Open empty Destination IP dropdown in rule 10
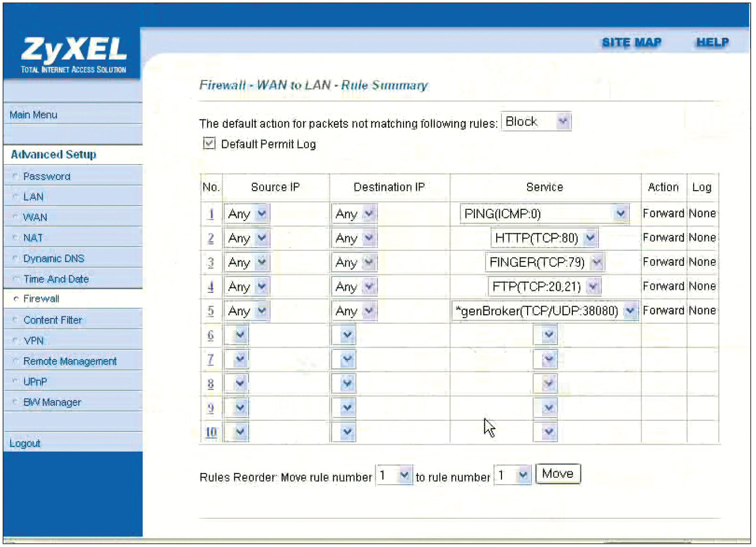Viewport: 756px width, 547px height. point(343,432)
